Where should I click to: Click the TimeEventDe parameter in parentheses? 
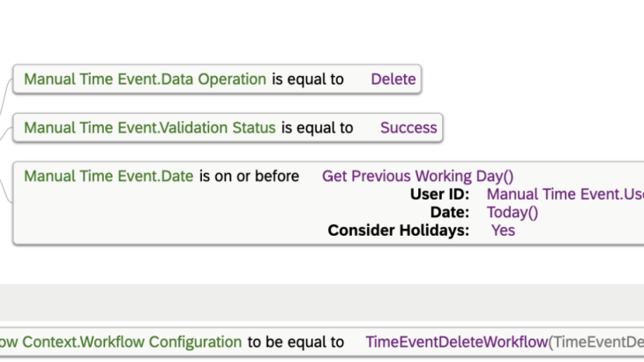pyautogui.click(x=598, y=342)
